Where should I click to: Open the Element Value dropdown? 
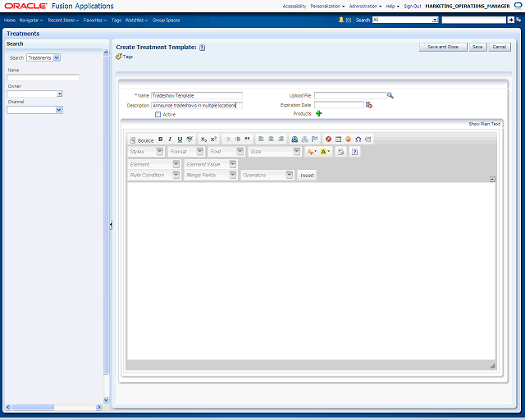point(211,164)
